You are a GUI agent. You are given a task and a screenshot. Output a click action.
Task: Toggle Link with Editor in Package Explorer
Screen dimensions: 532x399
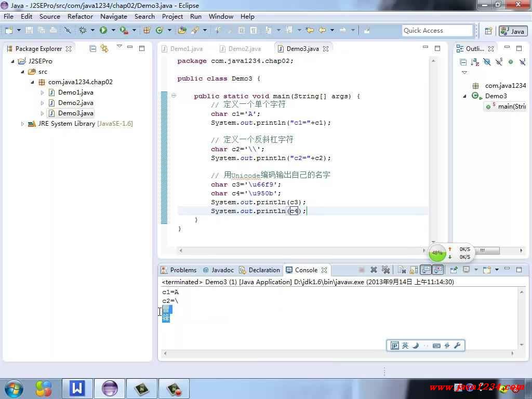[x=104, y=49]
